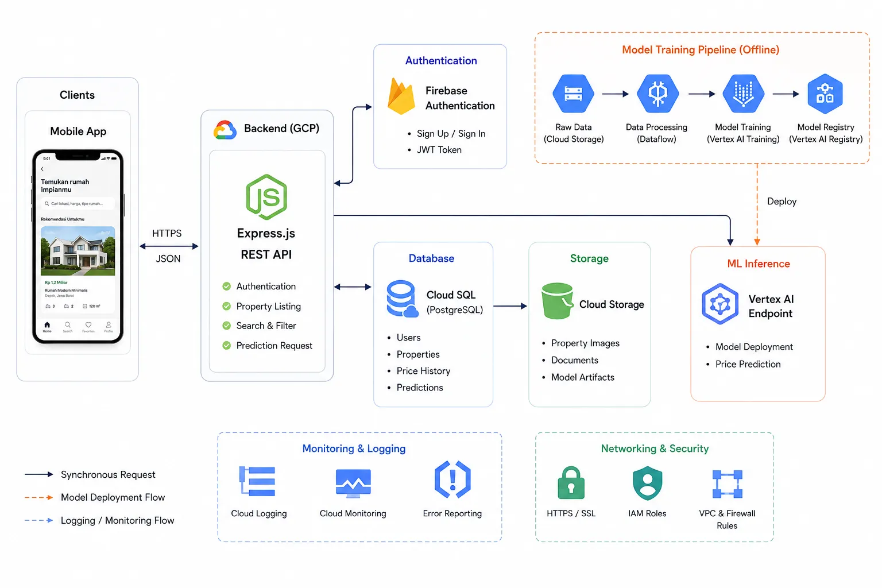
Task: Click the 'Cloud SQL' label
Action: [x=451, y=295]
